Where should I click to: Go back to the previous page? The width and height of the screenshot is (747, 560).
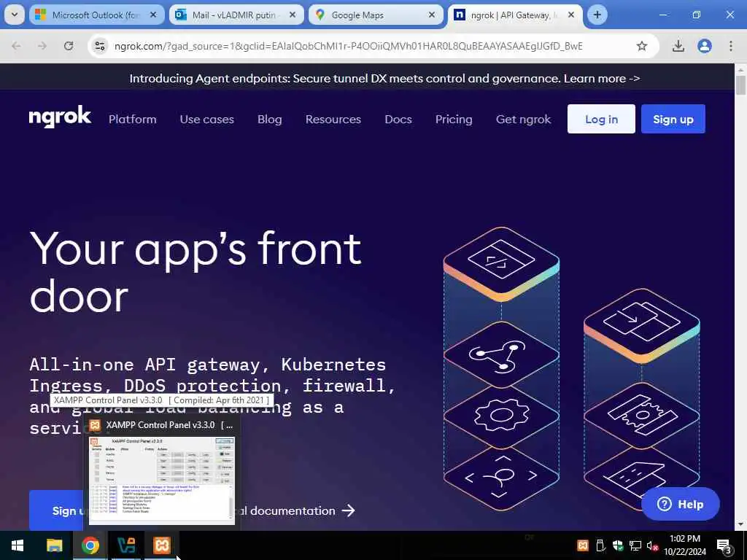click(16, 46)
